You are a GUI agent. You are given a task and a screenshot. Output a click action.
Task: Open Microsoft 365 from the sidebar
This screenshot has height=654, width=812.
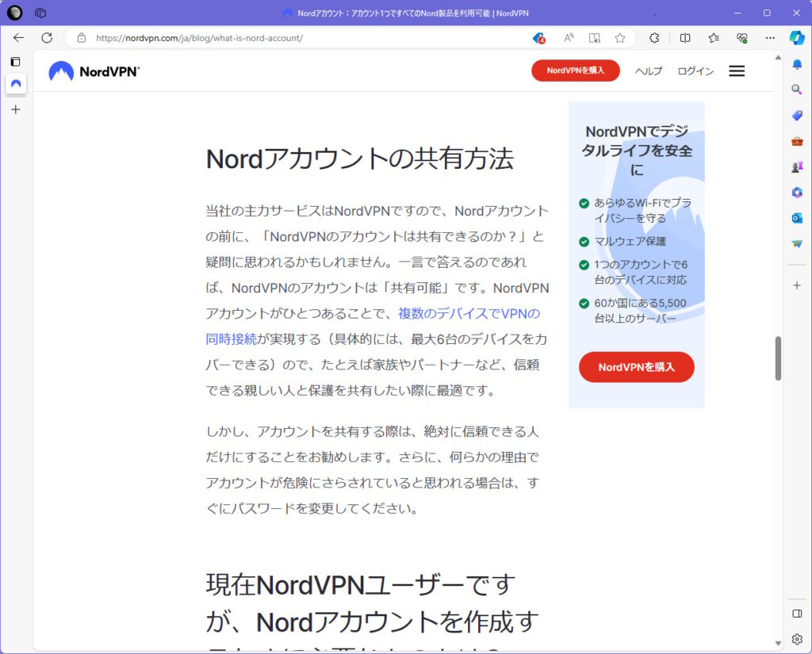(x=797, y=192)
